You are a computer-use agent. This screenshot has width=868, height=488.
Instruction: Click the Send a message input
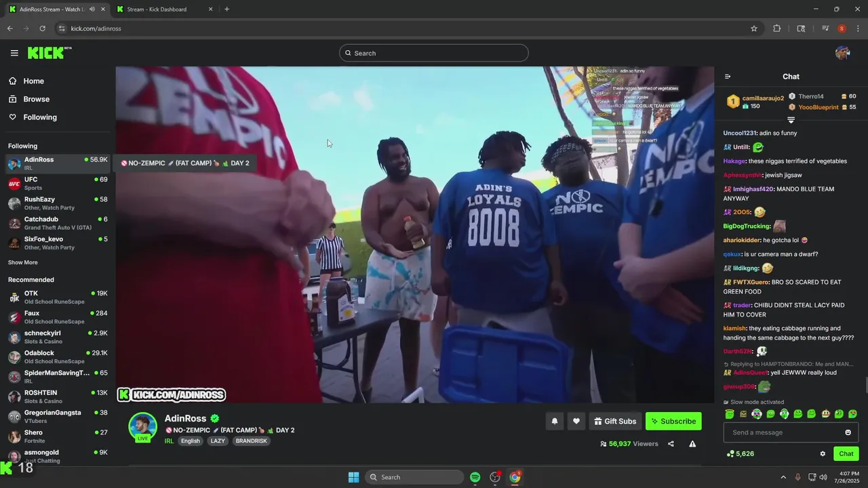[782, 432]
